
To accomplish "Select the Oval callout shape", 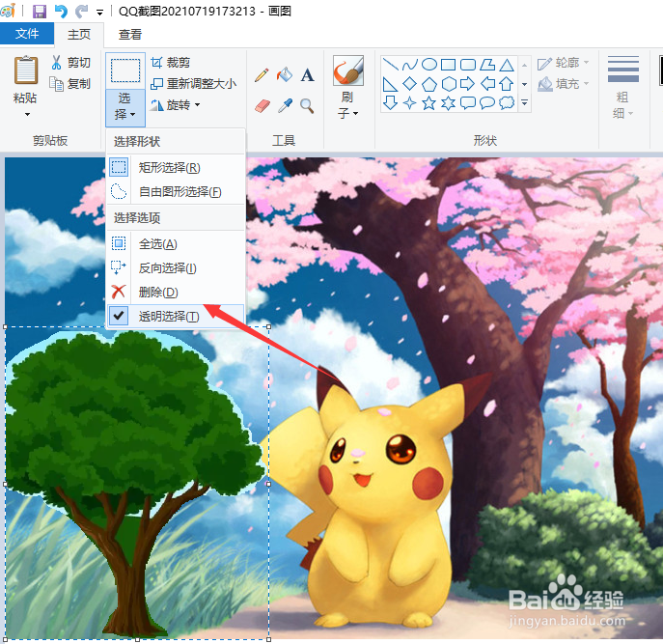I will [x=487, y=102].
